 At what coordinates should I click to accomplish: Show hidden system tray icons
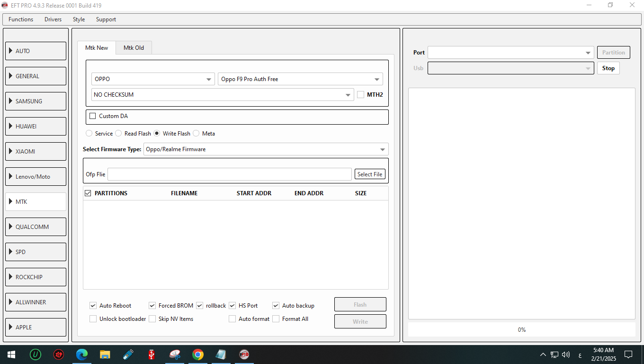543,355
